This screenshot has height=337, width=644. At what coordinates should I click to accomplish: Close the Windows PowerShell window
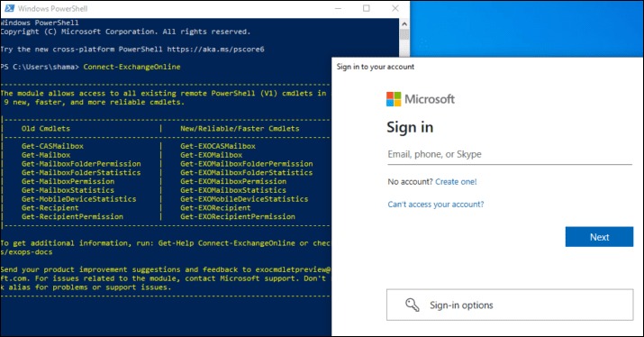395,8
